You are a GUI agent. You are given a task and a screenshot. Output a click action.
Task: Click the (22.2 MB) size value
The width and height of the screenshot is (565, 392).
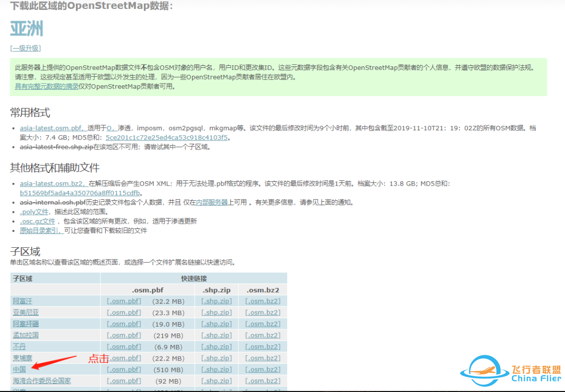click(168, 359)
